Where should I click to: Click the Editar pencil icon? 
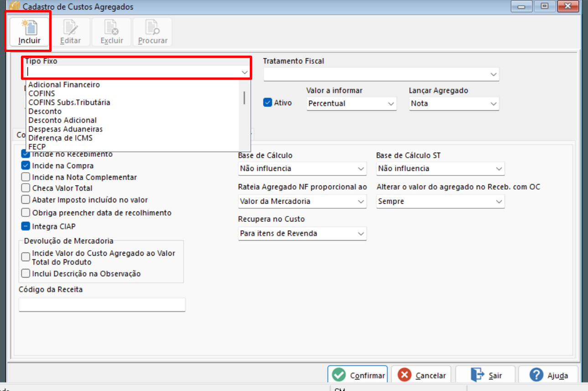70,27
